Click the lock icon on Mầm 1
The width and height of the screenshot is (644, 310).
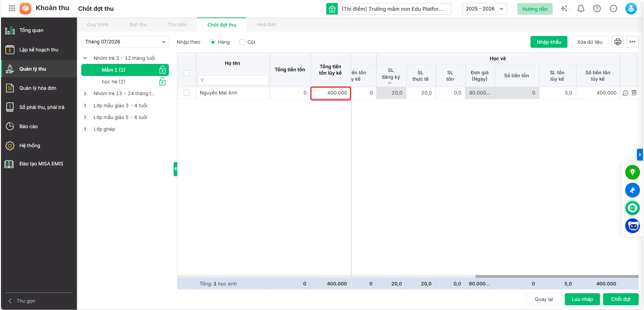click(x=163, y=70)
